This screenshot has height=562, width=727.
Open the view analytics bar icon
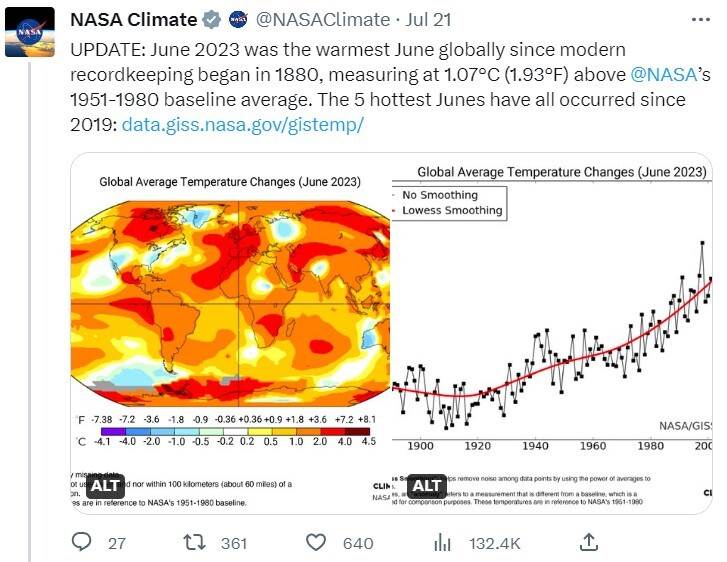(x=442, y=542)
